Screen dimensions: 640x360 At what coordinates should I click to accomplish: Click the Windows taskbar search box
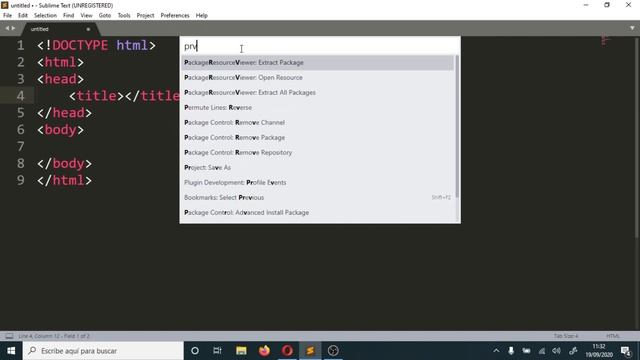103,351
